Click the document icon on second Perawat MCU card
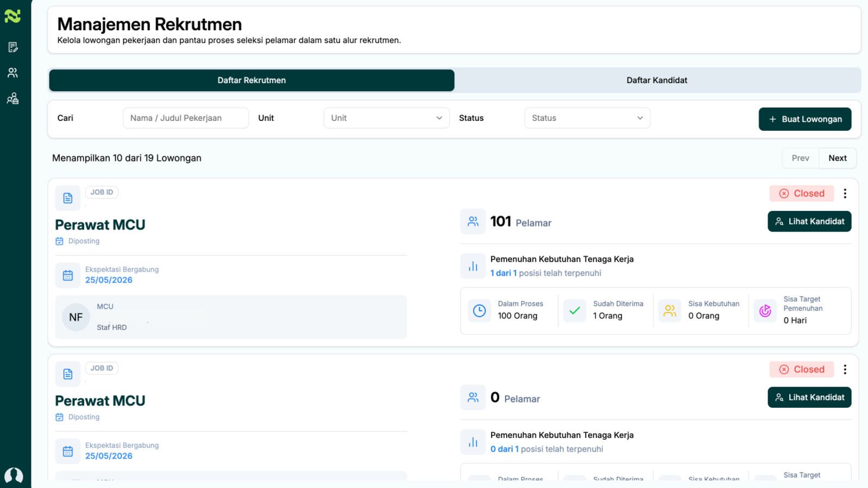 [x=68, y=374]
